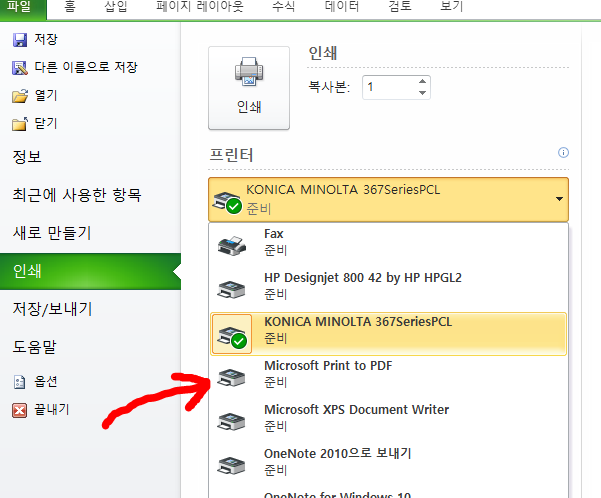This screenshot has width=601, height=498.
Task: Click 옵션 (Options) menu item
Action: click(46, 381)
